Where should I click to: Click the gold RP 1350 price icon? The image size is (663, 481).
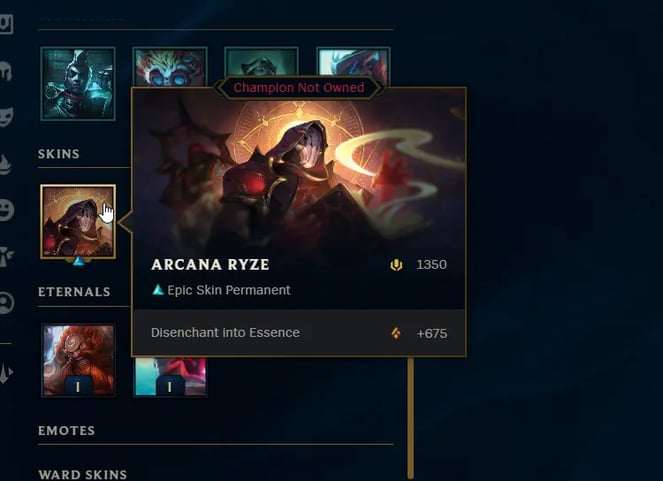[396, 265]
